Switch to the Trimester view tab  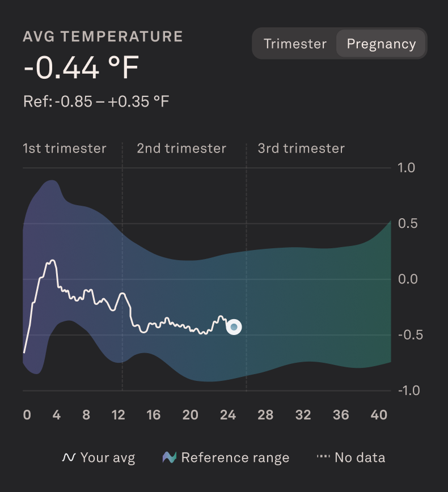[x=295, y=44]
